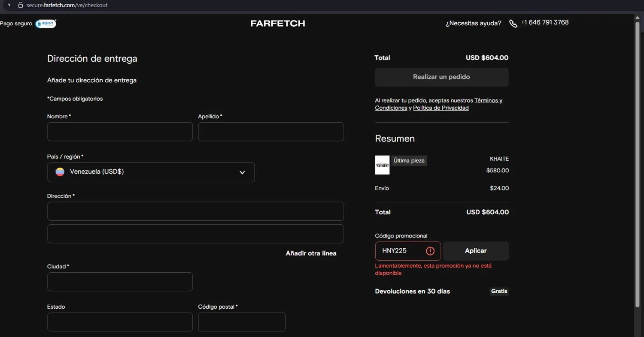The height and width of the screenshot is (337, 644).
Task: Click the KHAITE brand name
Action: [x=499, y=159]
